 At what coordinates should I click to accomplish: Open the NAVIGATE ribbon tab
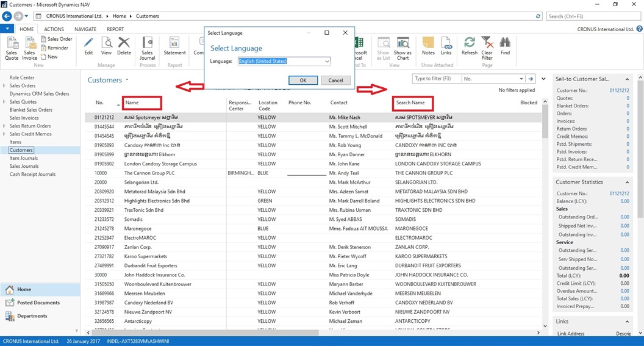pyautogui.click(x=85, y=29)
